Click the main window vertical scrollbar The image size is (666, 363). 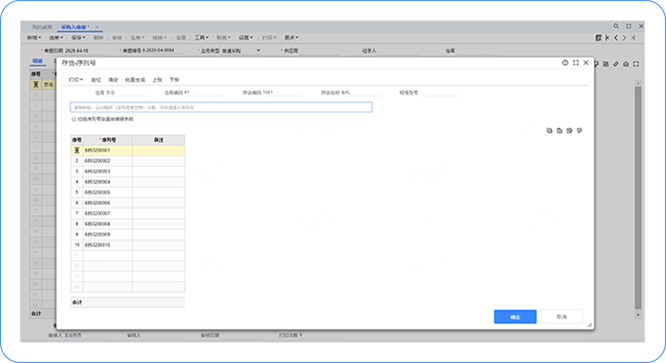tap(638, 198)
